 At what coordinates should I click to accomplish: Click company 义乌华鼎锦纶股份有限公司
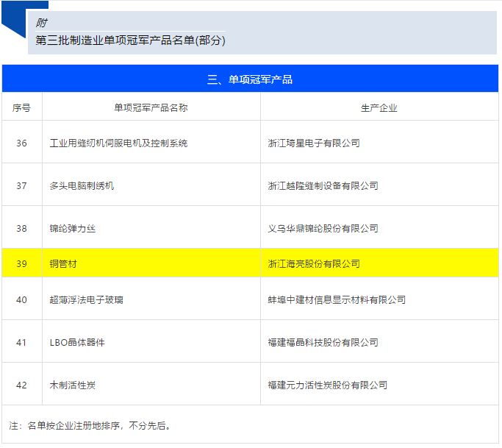pyautogui.click(x=323, y=228)
